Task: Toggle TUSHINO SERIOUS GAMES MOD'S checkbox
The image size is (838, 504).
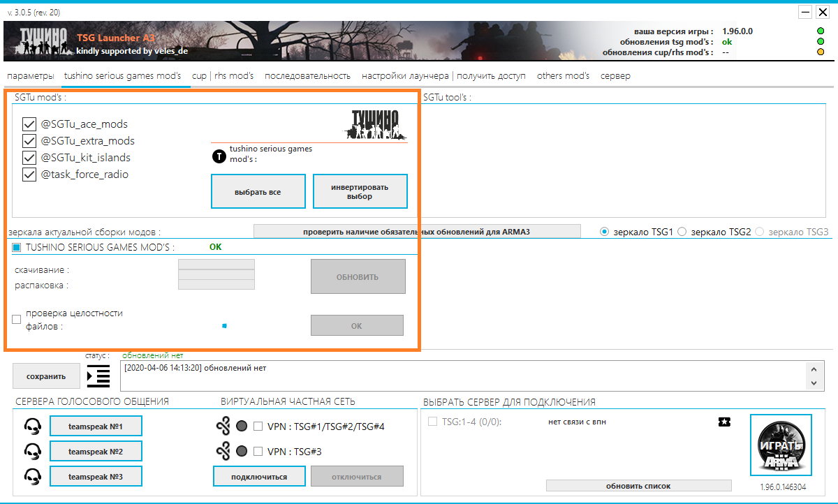Action: click(17, 247)
